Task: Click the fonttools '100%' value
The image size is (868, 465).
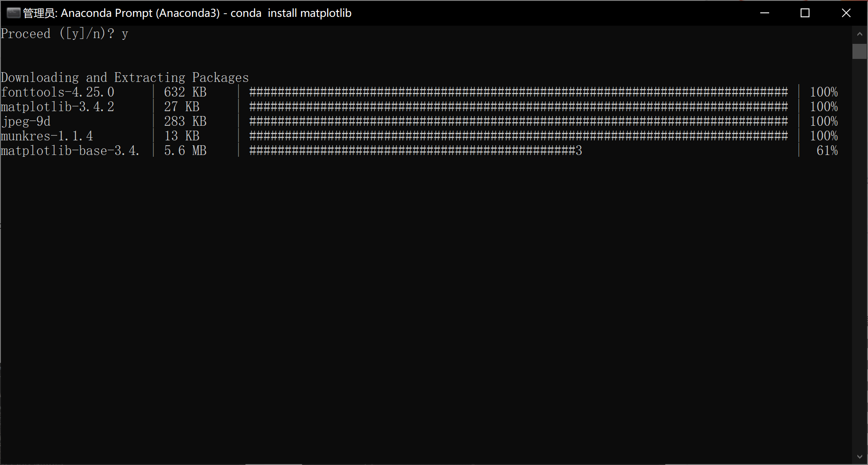Action: tap(824, 92)
